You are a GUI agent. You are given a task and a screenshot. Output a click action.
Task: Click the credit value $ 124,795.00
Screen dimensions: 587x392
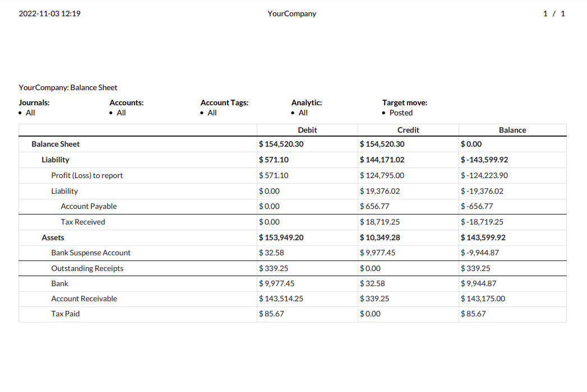pos(382,175)
